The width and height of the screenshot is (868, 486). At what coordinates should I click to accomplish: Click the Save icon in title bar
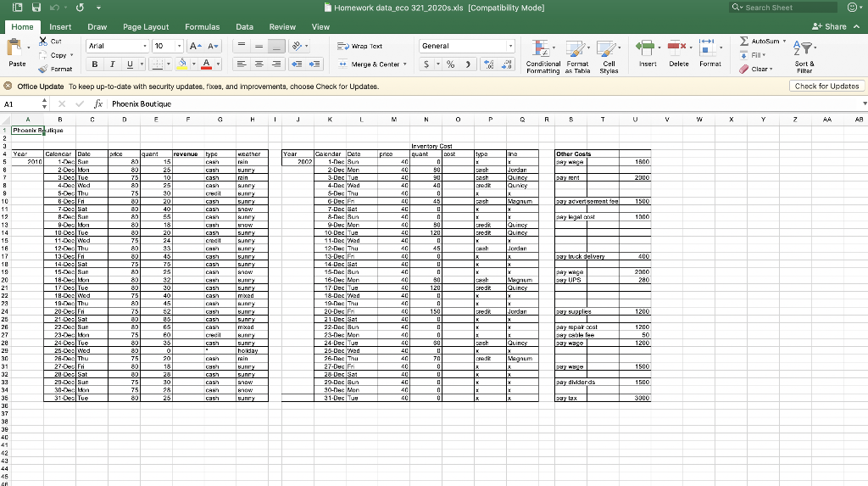click(36, 8)
